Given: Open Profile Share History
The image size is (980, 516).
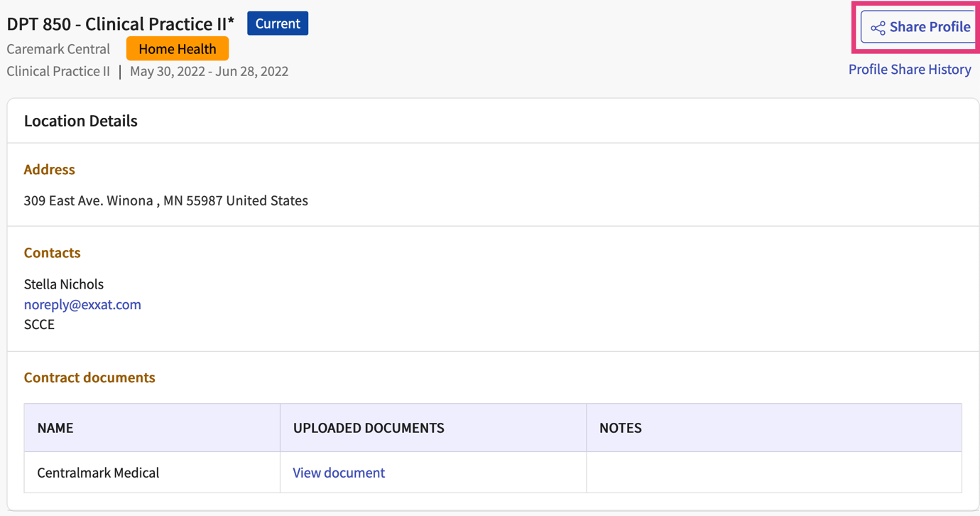Looking at the screenshot, I should click(x=910, y=69).
